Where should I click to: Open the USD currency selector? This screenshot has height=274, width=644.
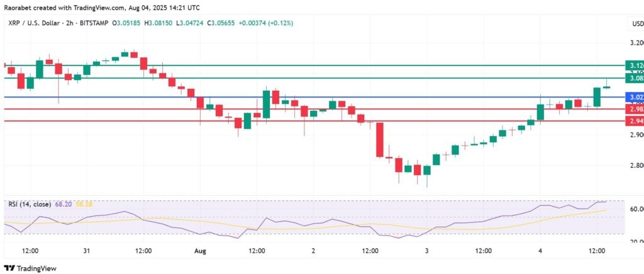click(638, 24)
